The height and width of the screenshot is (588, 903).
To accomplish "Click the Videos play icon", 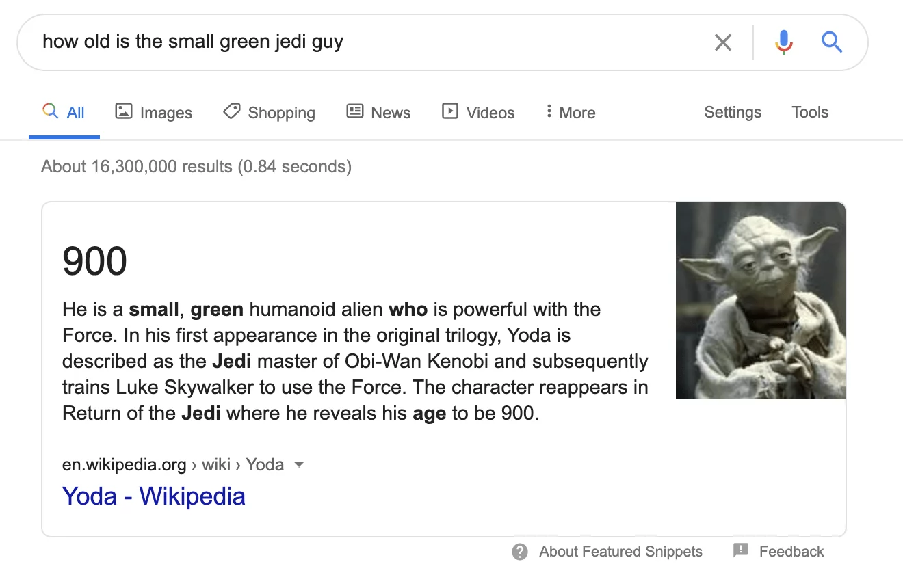I will (449, 111).
